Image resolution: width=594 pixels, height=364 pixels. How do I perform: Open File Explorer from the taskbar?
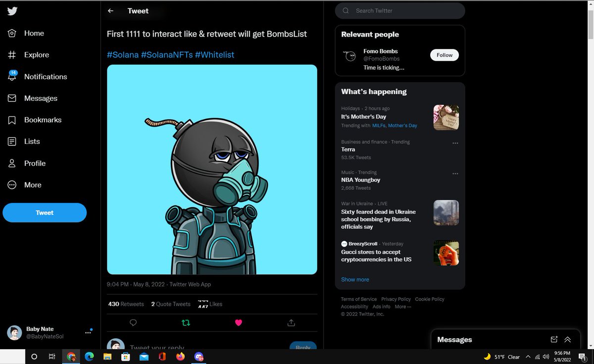point(107,357)
